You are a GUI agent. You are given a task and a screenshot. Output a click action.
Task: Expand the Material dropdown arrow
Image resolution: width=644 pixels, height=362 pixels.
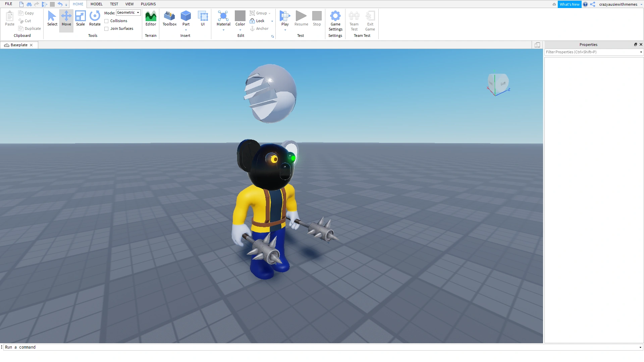point(223,30)
